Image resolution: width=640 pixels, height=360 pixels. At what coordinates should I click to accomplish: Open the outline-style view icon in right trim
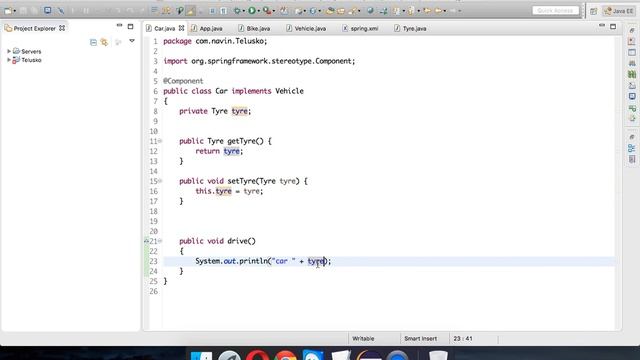632,148
